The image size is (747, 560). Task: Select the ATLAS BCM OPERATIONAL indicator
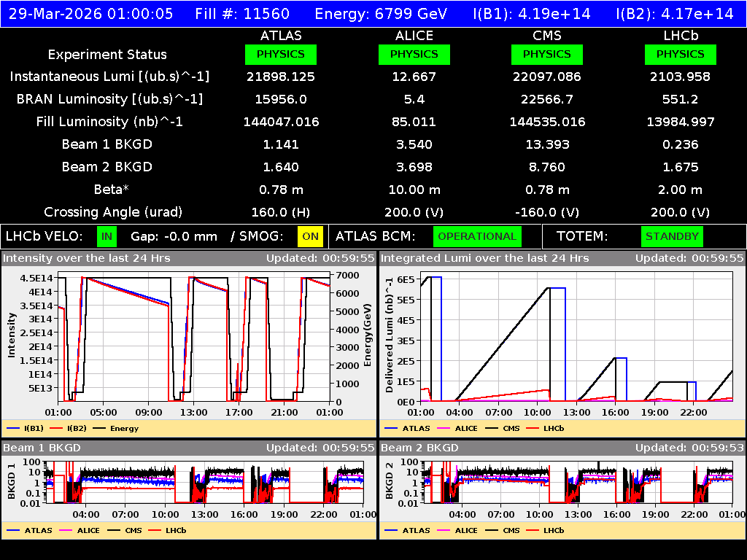pos(477,236)
